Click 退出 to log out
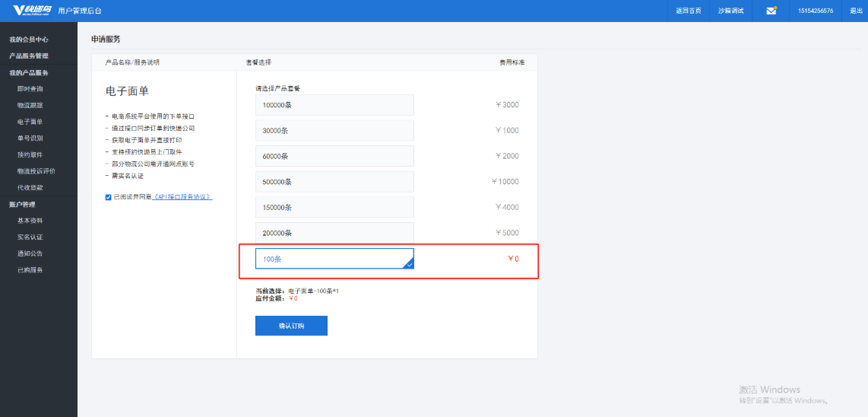 click(856, 11)
